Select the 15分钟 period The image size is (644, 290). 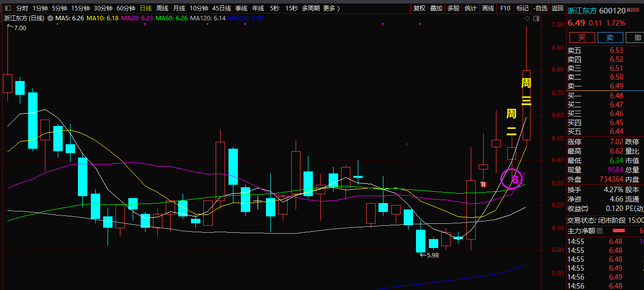[80, 8]
